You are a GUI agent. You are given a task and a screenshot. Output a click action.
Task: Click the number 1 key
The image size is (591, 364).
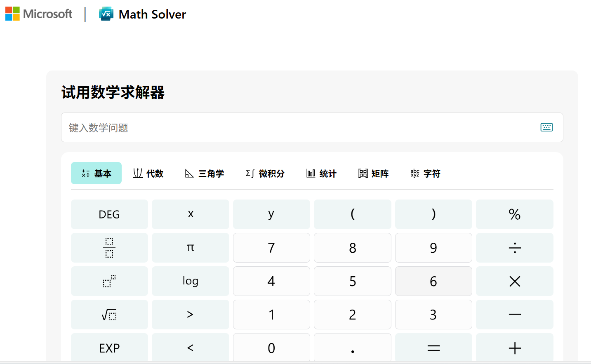coord(271,315)
